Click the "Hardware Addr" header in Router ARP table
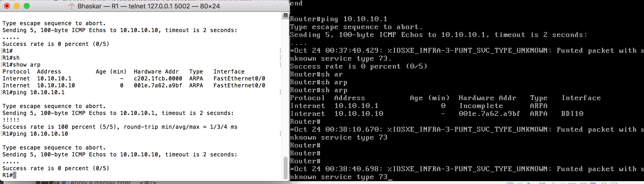The width and height of the screenshot is (644, 184). click(487, 98)
